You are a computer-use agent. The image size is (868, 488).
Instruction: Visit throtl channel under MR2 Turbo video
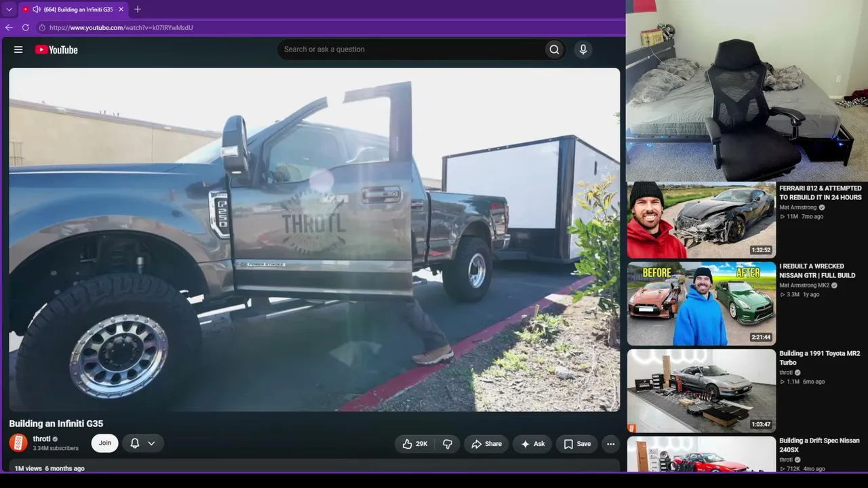coord(786,372)
